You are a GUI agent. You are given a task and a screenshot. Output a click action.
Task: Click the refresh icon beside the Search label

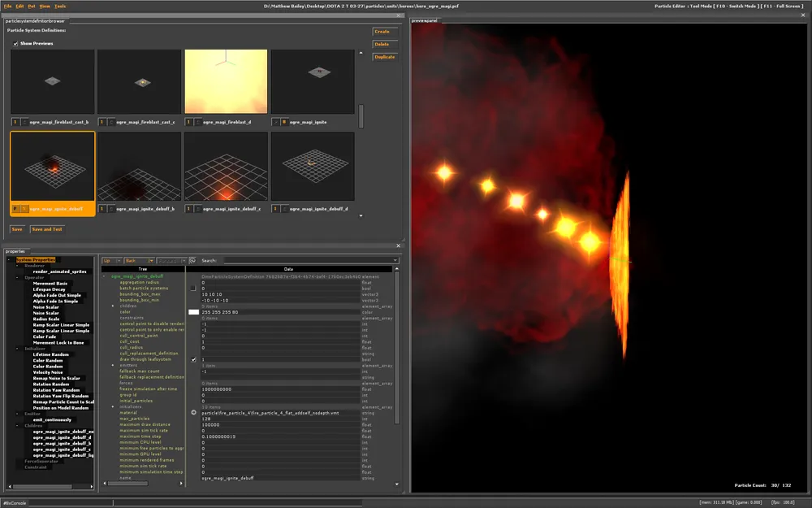tap(192, 261)
